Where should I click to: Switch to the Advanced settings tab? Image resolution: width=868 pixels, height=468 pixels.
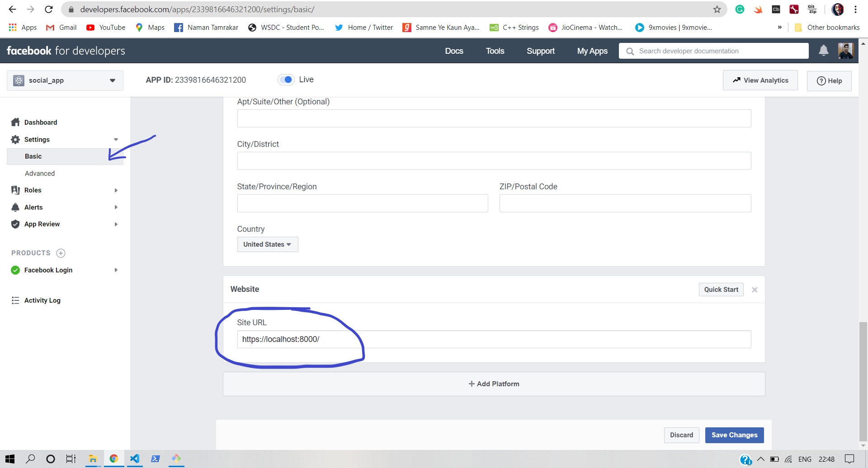tap(40, 173)
